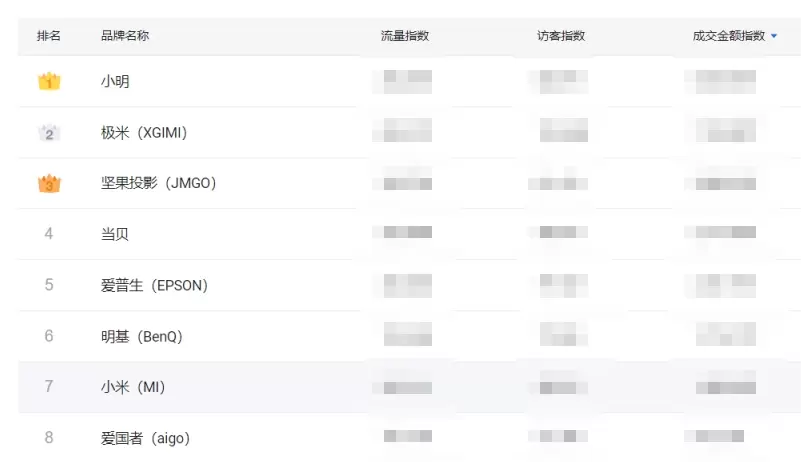Image resolution: width=801 pixels, height=462 pixels.
Task: Click the 成交金额指数 column header
Action: pos(728,36)
